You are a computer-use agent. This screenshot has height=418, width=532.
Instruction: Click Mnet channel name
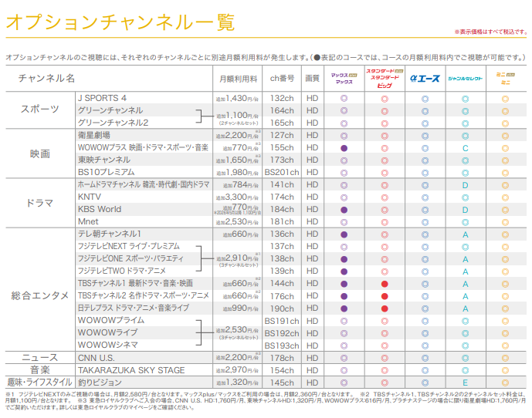88,221
